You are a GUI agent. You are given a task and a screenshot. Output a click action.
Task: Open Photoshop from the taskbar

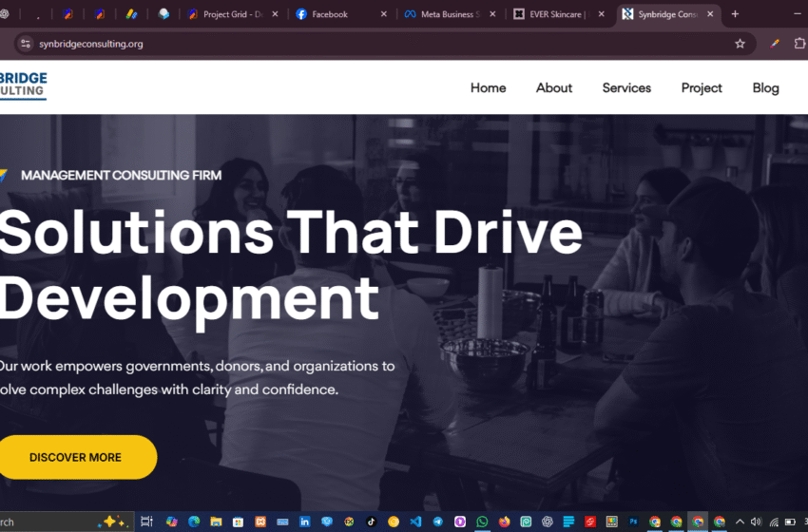(633, 522)
